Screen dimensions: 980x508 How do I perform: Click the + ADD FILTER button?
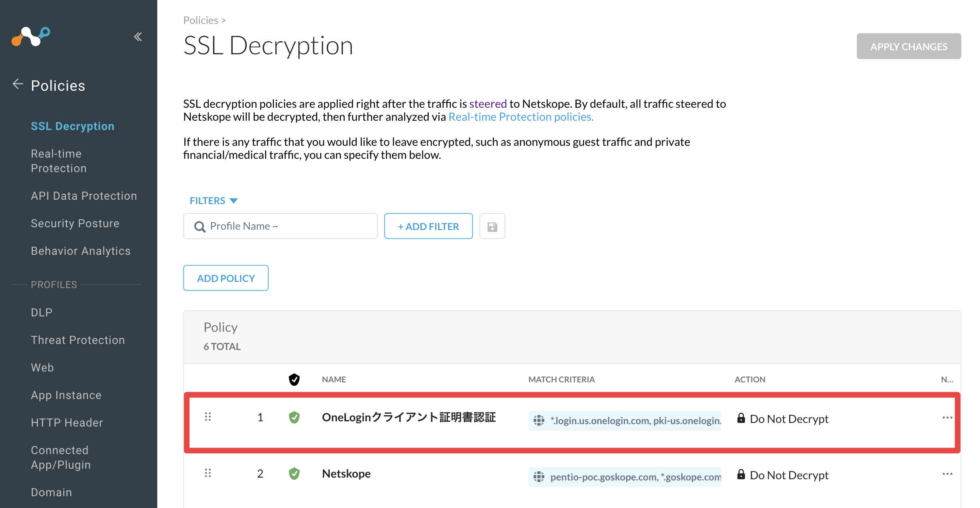click(x=428, y=226)
